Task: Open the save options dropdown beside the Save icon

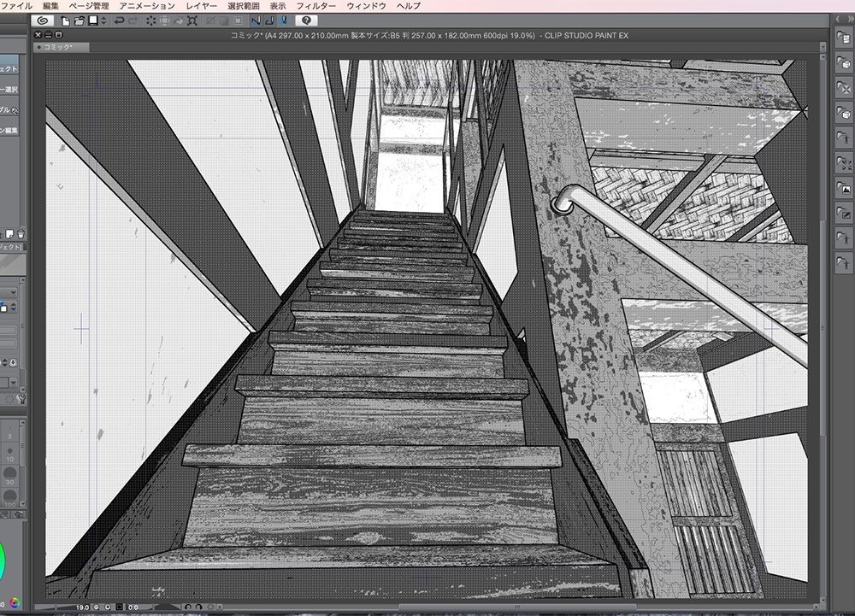Action: coord(103,21)
